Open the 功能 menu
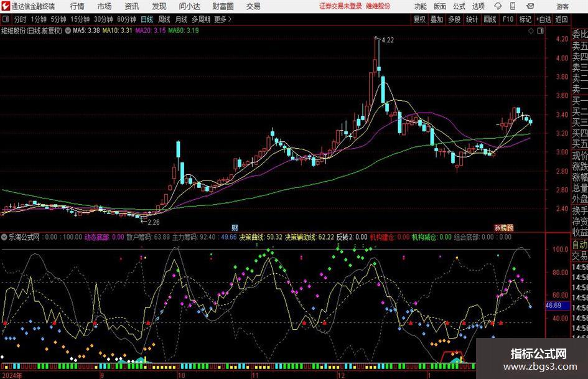Viewport: 588px width, 379px height. click(x=421, y=6)
